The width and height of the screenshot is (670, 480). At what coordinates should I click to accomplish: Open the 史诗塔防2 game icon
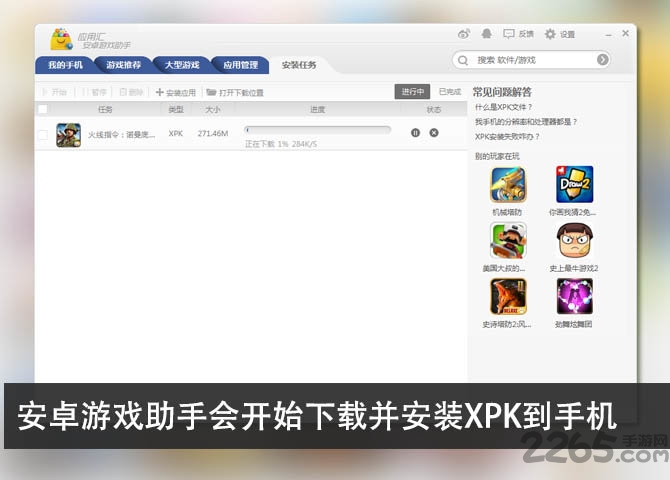(508, 297)
